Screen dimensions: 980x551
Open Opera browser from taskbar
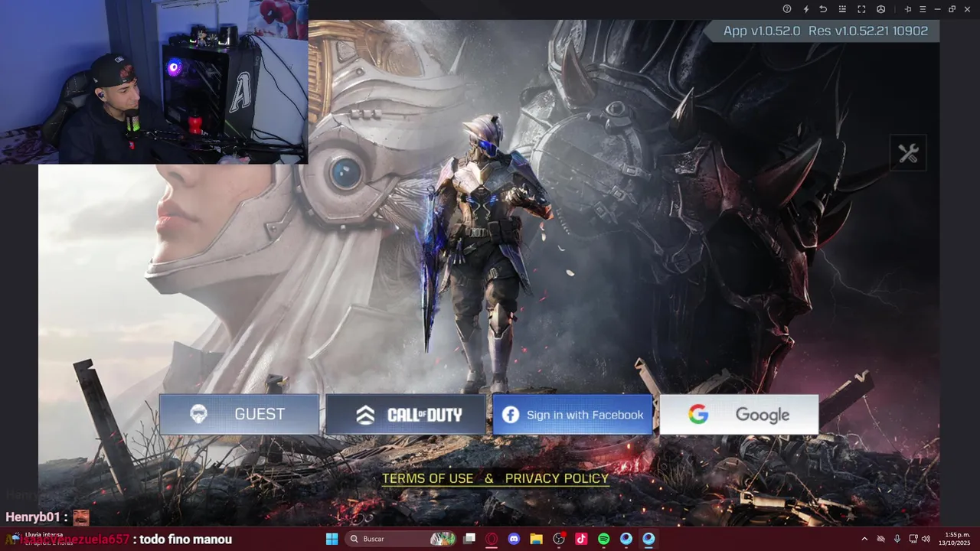tap(492, 539)
